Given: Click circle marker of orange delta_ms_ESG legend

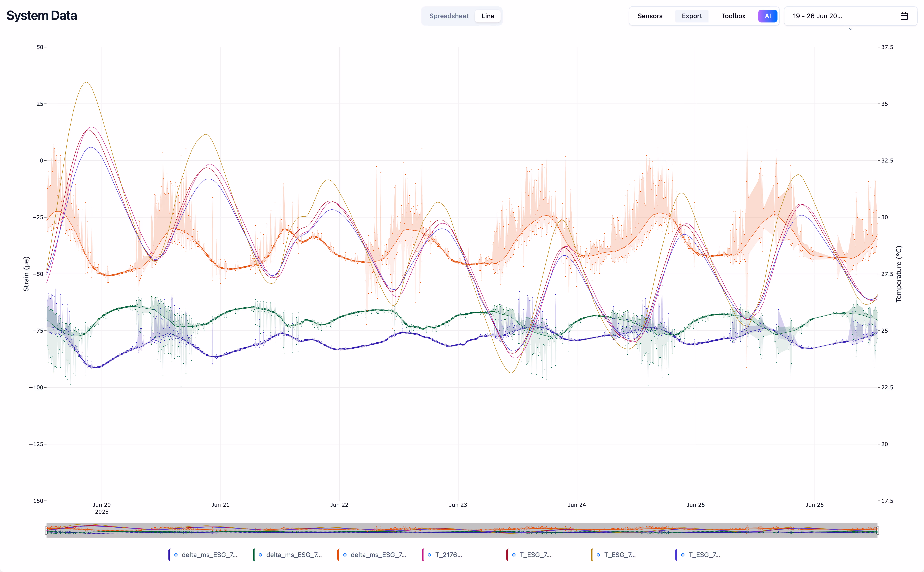Looking at the screenshot, I should click(345, 555).
